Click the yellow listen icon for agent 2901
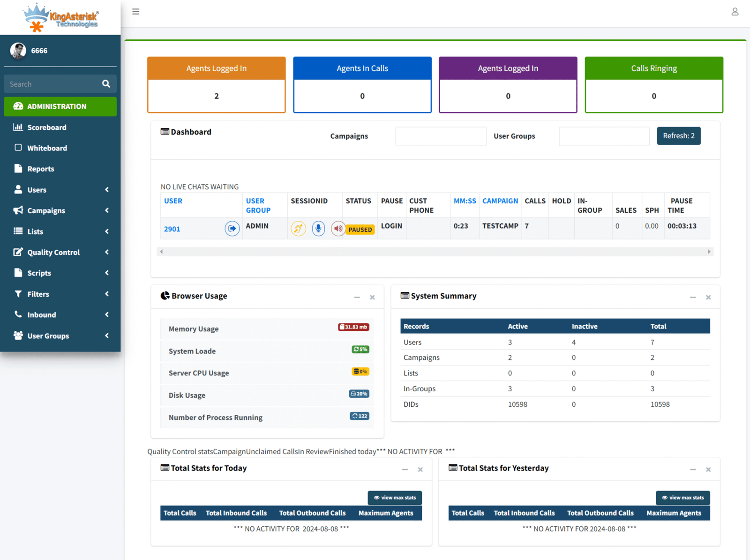 pos(298,229)
